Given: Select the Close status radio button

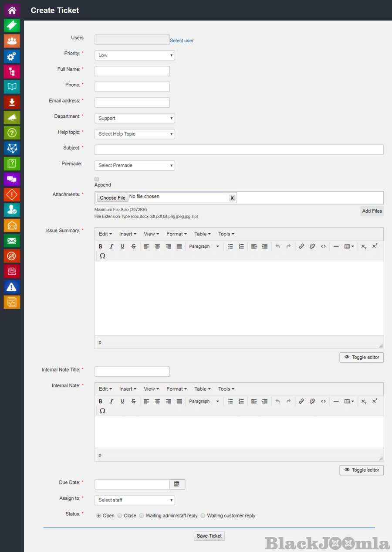Looking at the screenshot, I should pyautogui.click(x=120, y=516).
